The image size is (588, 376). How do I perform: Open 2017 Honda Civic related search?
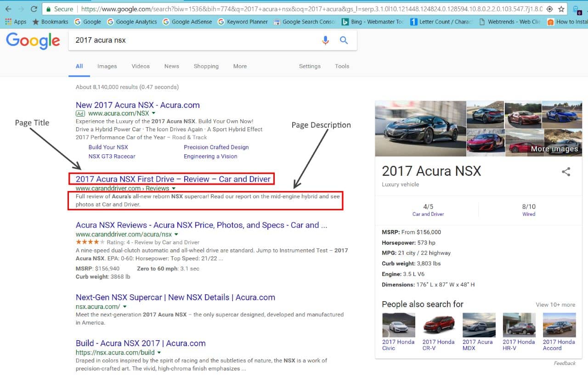pos(398,332)
